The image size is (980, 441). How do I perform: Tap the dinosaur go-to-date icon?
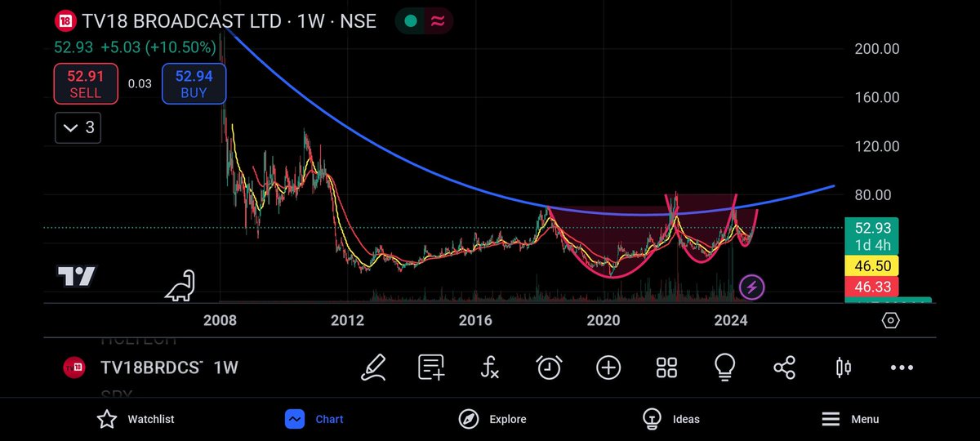(180, 285)
